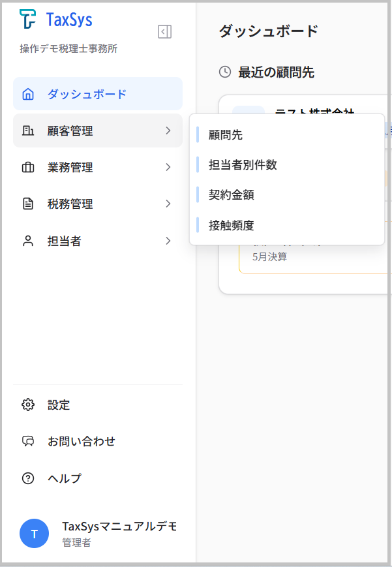Click the building icon beside 顧客管理
The height and width of the screenshot is (567, 392).
28,130
